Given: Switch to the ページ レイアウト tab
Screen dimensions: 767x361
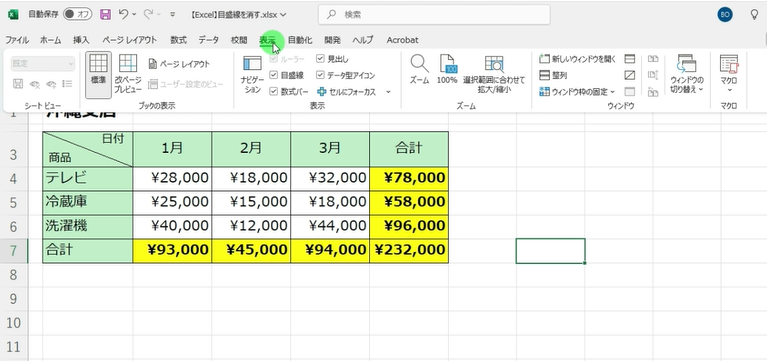Looking at the screenshot, I should (x=130, y=40).
